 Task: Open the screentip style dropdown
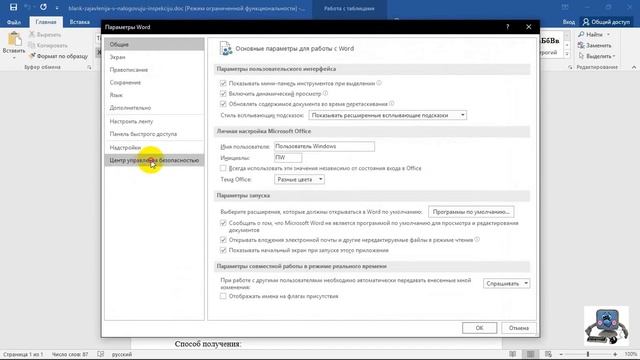click(388, 115)
